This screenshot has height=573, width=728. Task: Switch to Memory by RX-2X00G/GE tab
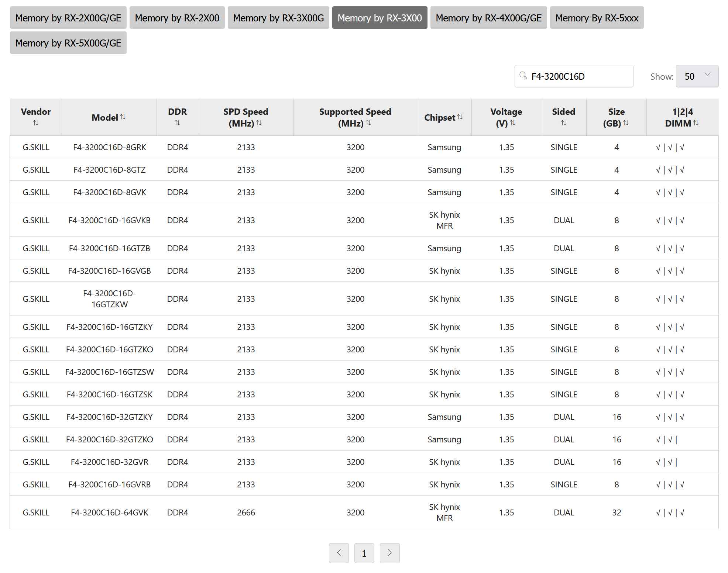click(x=68, y=18)
